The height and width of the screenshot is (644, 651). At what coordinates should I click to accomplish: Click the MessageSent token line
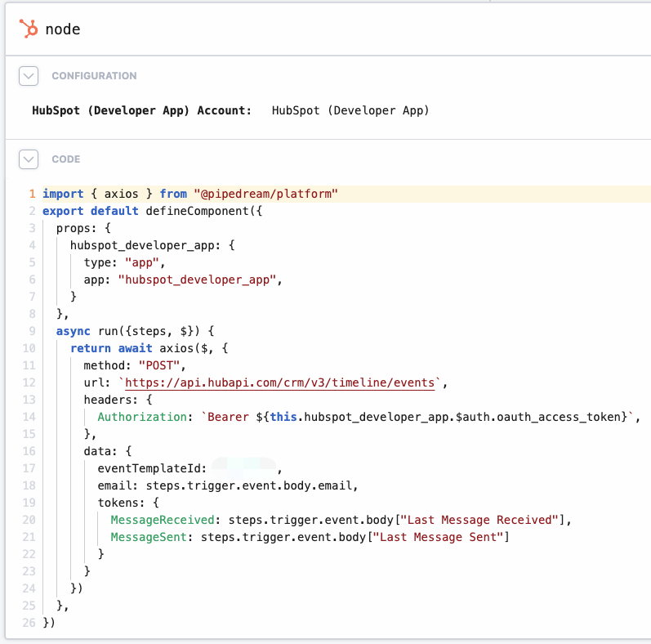[x=310, y=537]
